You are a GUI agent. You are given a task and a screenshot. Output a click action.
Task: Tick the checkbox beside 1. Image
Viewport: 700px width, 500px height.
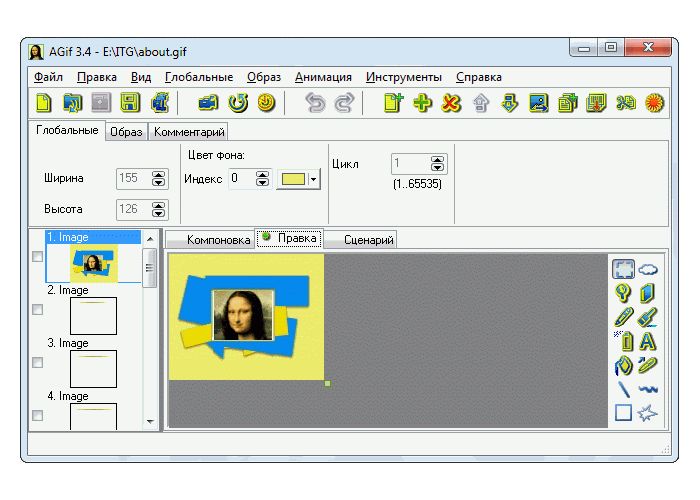pos(38,257)
